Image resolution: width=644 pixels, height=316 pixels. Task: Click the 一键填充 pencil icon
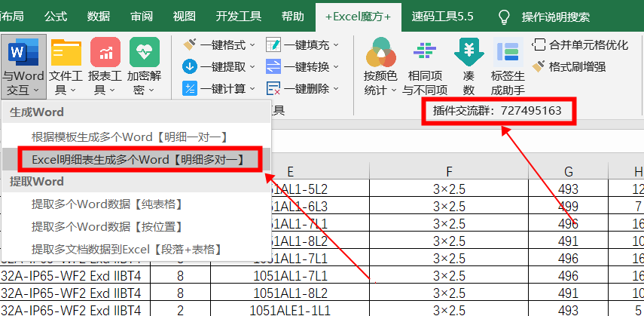click(x=273, y=44)
